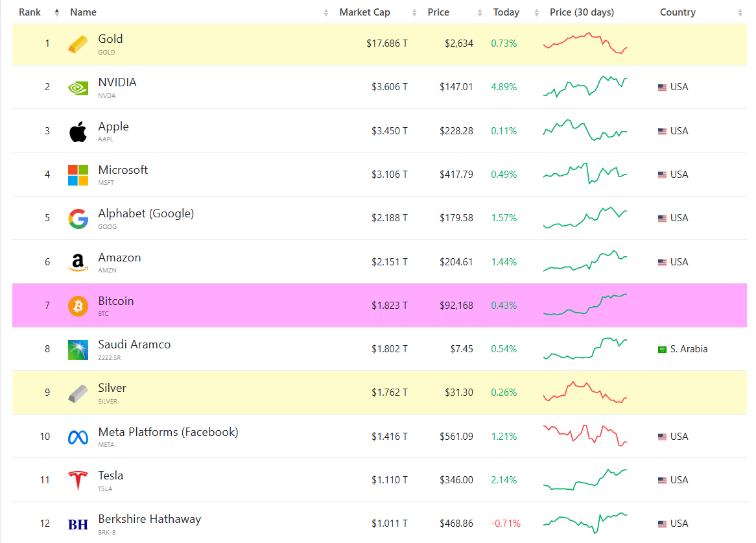This screenshot has height=543, width=756.
Task: Click the Silver bar logo icon
Action: (78, 394)
